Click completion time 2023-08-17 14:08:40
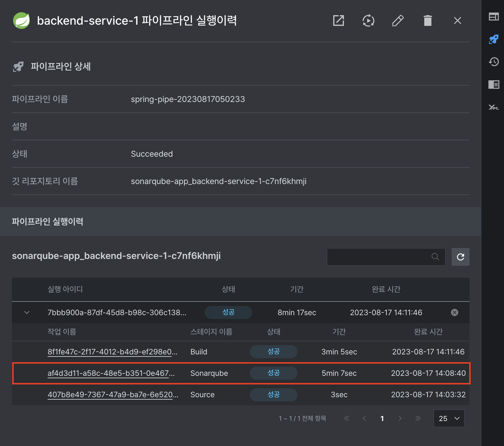This screenshot has height=446, width=504. pyautogui.click(x=428, y=373)
